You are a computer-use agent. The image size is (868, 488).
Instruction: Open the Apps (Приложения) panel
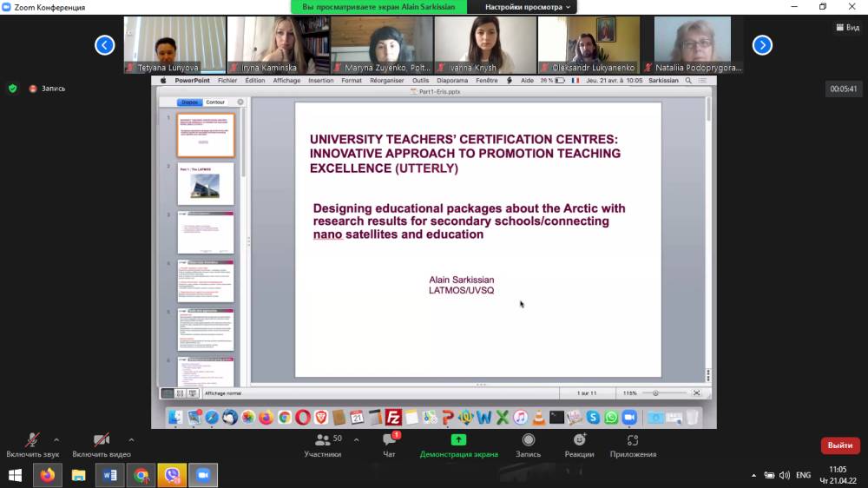633,445
